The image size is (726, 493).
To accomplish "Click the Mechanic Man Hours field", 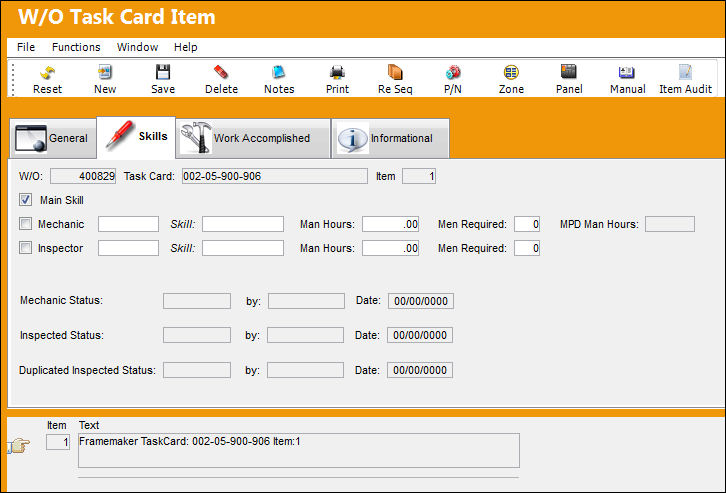I will click(391, 224).
